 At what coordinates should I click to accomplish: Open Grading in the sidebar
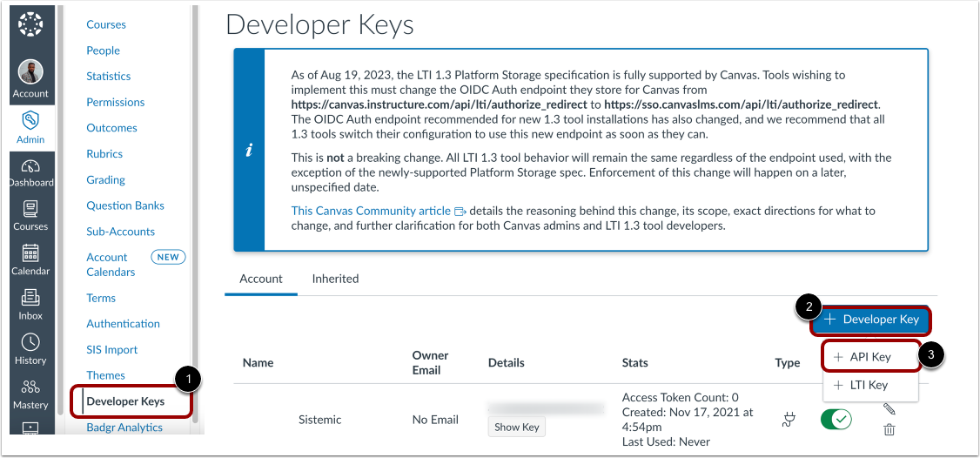105,180
